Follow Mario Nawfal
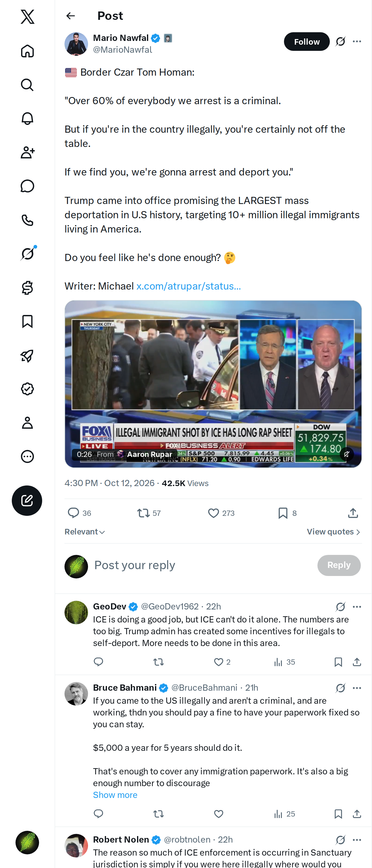 pos(307,42)
